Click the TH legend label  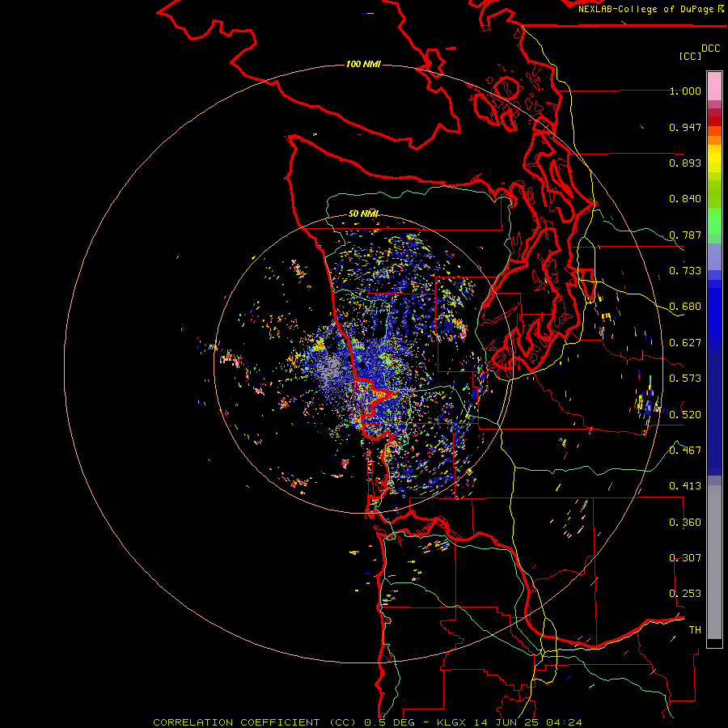695,630
